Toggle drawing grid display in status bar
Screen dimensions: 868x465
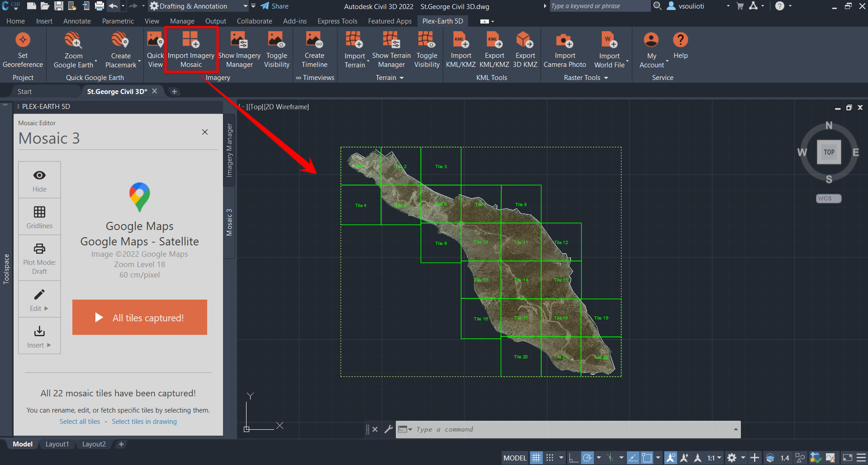coord(536,458)
